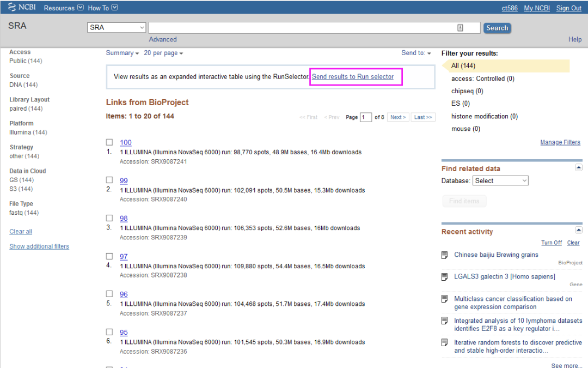Open Chinese baijiu Brewing grains activity

[x=496, y=255]
